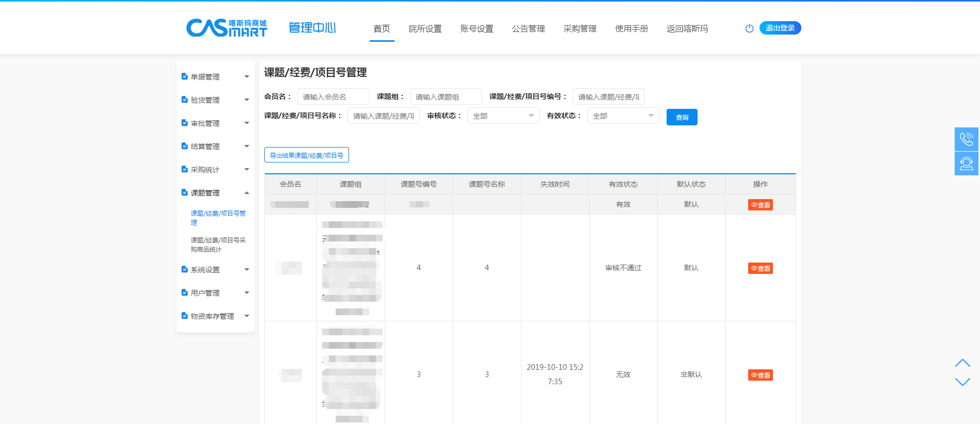Screen dimensions: 980x424
Task: Click 导出结果课题/经费/项目号 export button
Action: (307, 155)
